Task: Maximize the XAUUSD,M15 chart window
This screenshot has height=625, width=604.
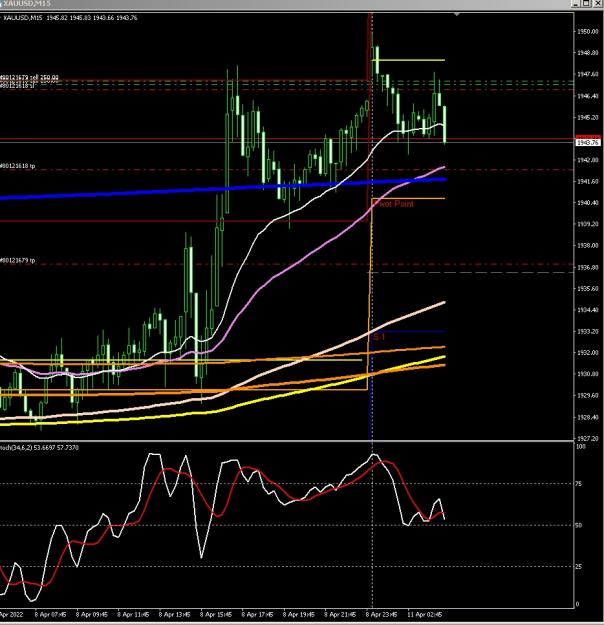Action: [x=586, y=4]
